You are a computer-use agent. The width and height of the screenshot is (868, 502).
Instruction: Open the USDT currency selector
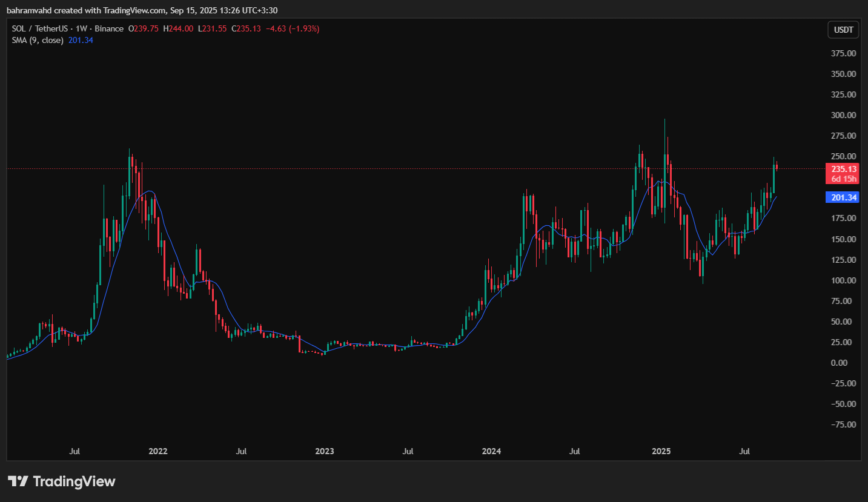[x=843, y=30]
